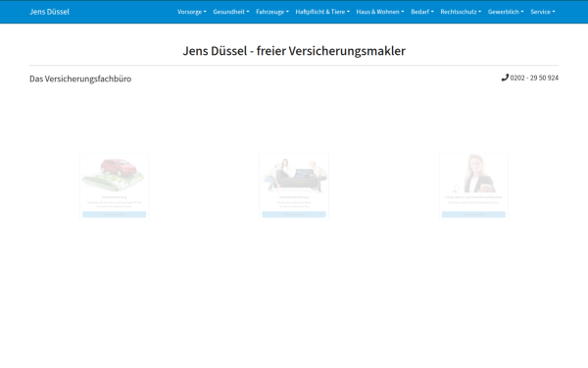The width and height of the screenshot is (588, 368).
Task: Click the businesswoman legal protection image
Action: pos(473,174)
